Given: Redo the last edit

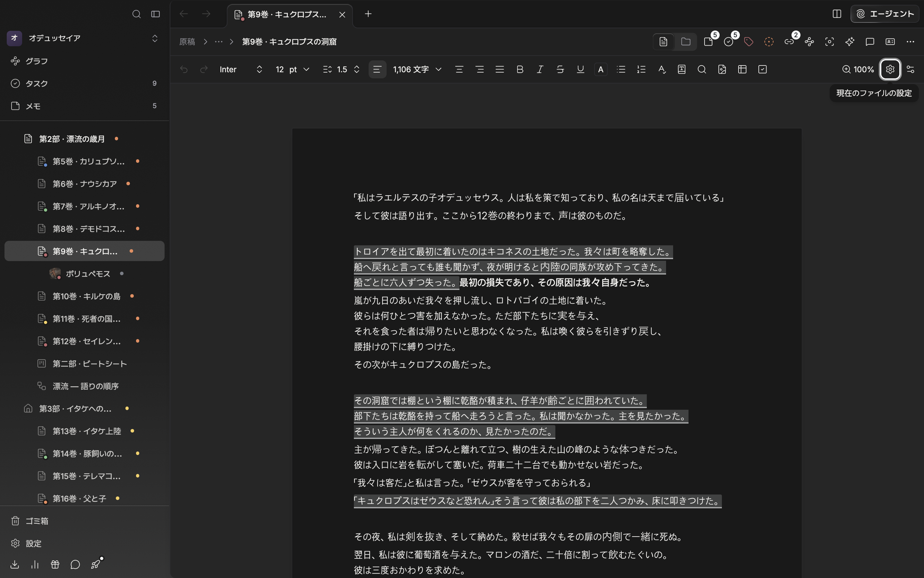Looking at the screenshot, I should (204, 69).
